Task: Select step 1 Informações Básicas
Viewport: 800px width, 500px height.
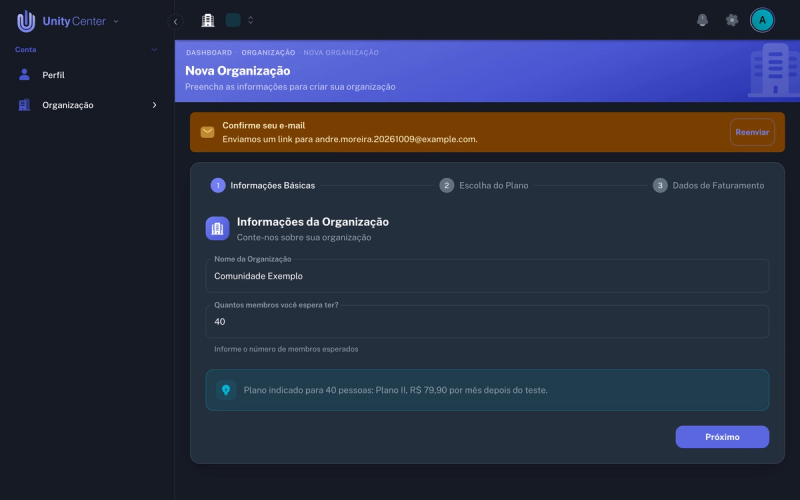Action: click(263, 185)
